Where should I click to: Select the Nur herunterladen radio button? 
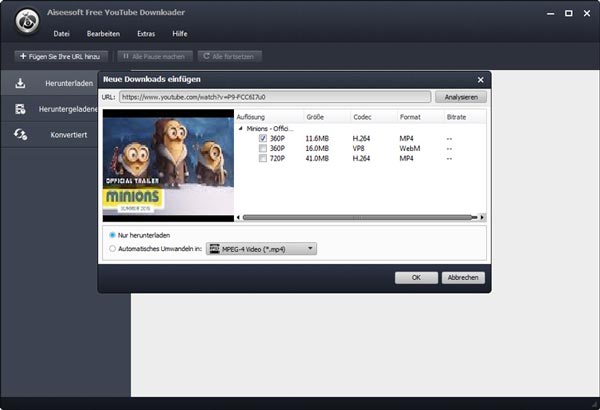[x=112, y=235]
